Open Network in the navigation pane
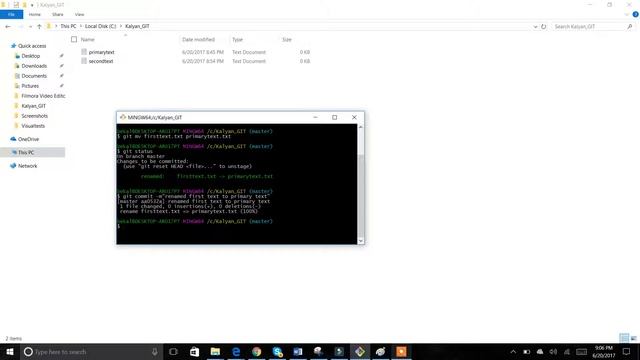Viewport: 640px width, 360px height. click(27, 166)
